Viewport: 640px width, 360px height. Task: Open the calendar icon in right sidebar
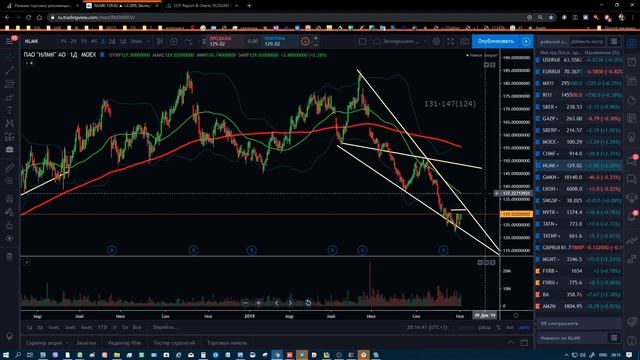(x=631, y=118)
